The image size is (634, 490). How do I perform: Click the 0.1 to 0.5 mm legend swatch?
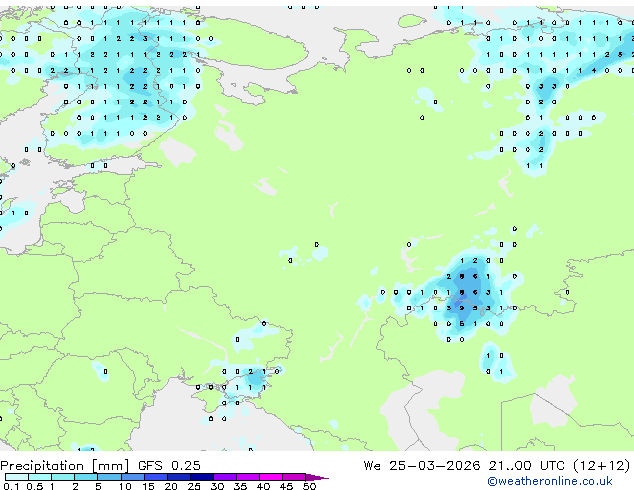(x=17, y=477)
